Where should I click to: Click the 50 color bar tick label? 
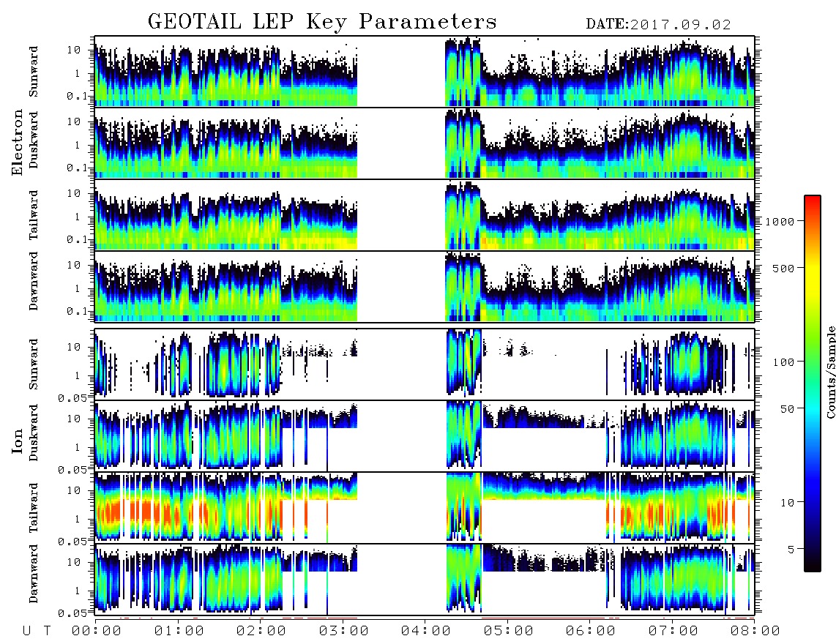[787, 409]
